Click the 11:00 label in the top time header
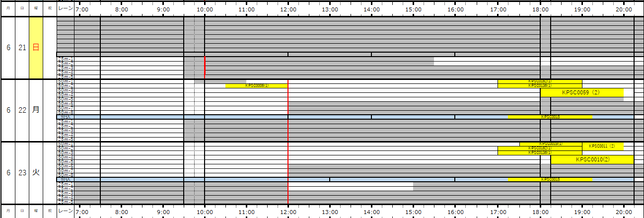This screenshot has width=644, height=218. point(247,9)
